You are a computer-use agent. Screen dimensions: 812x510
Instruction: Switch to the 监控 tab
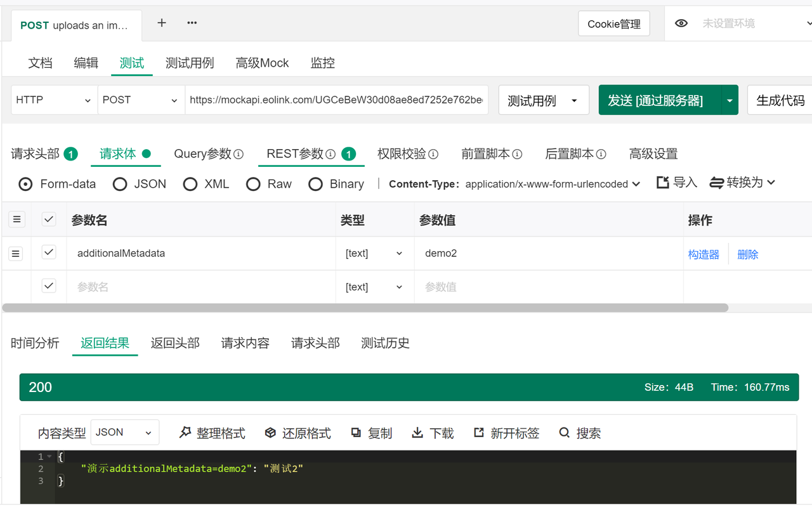[x=323, y=63]
